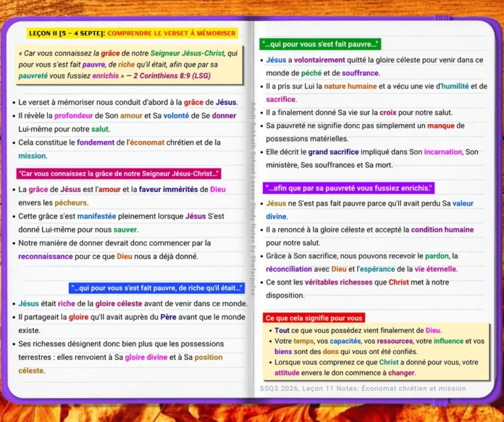
Task: Select the word "croix"
Action: (387, 113)
